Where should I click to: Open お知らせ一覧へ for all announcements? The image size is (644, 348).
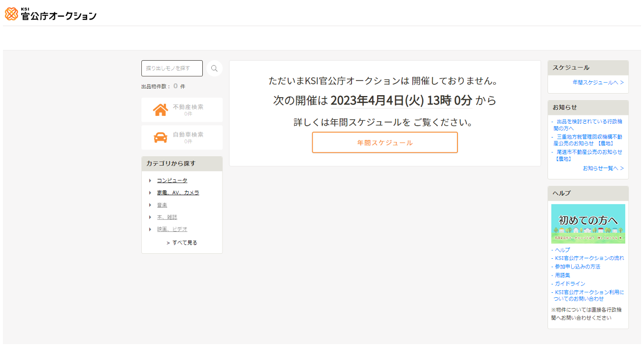tap(604, 168)
